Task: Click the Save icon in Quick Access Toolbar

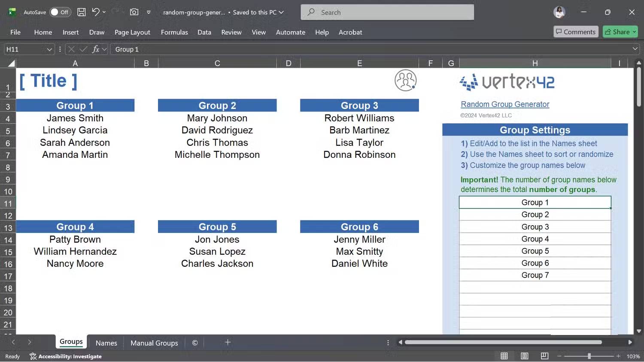Action: [x=81, y=12]
